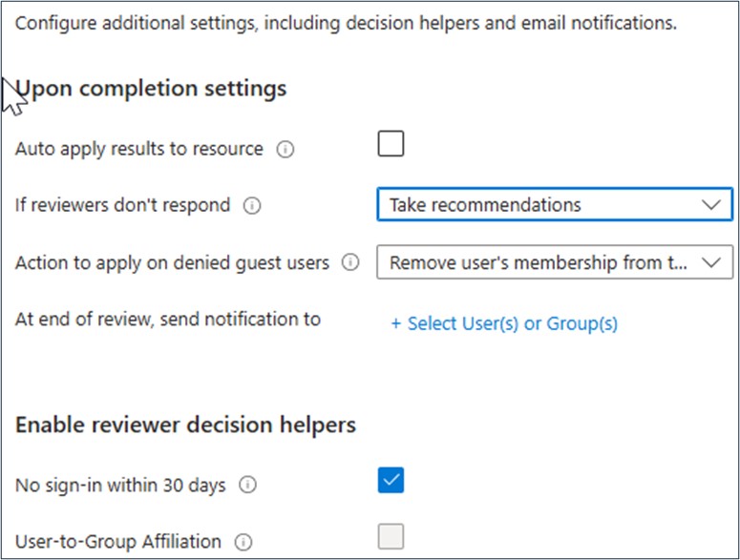Click At end of review notification label

(x=168, y=319)
